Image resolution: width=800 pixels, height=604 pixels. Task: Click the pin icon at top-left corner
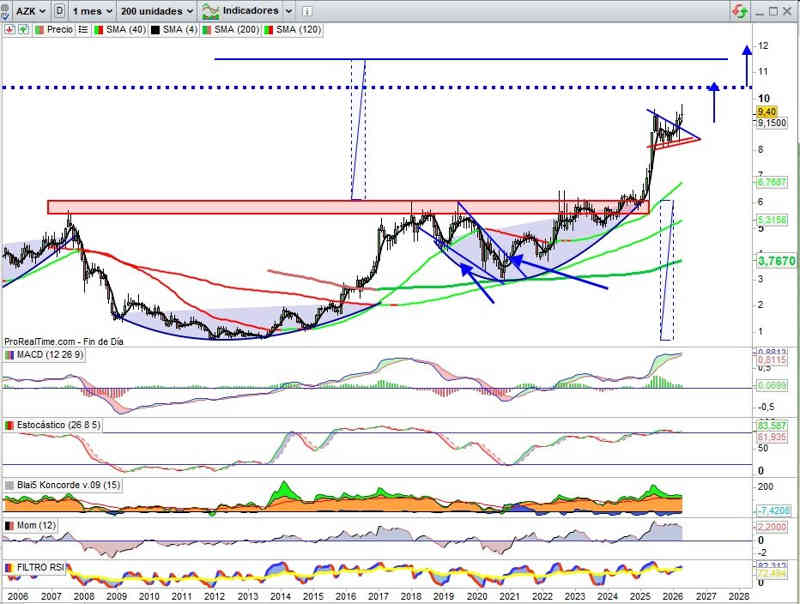[6, 9]
